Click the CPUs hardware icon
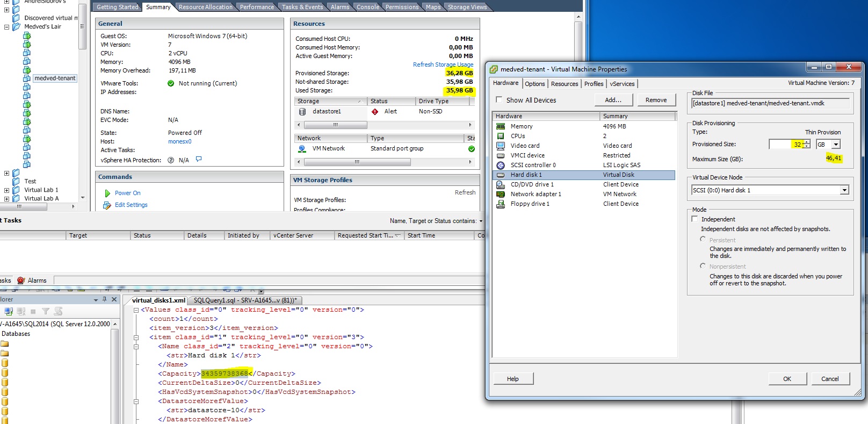This screenshot has width=868, height=424. (501, 136)
